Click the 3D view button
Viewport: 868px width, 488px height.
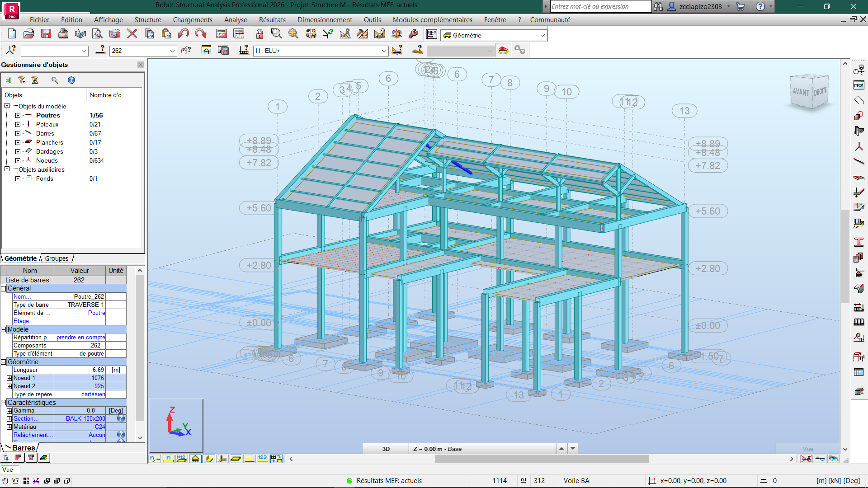[x=386, y=449]
